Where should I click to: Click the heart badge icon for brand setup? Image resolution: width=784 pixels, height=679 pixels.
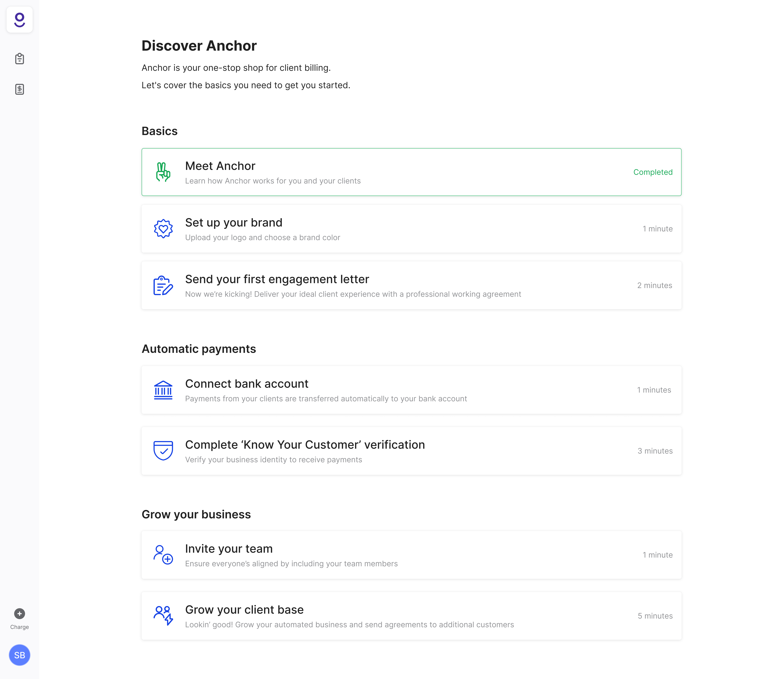click(x=163, y=229)
